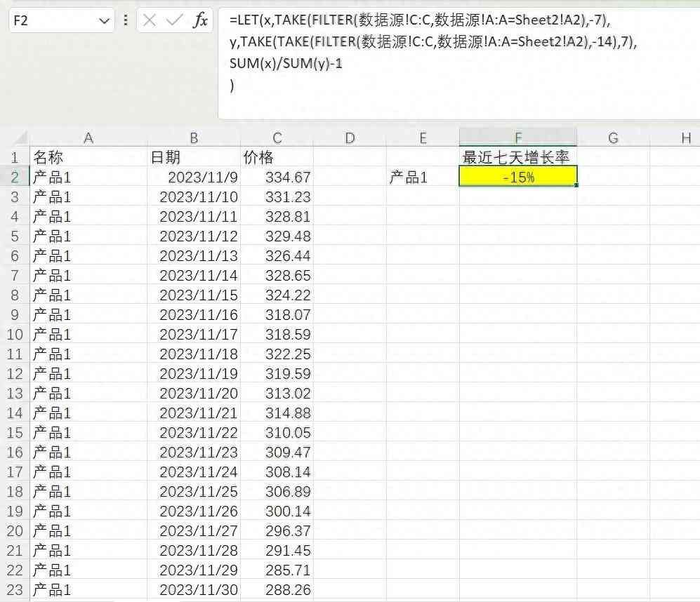Select the price cell 334.67
The image size is (700, 602).
277,178
